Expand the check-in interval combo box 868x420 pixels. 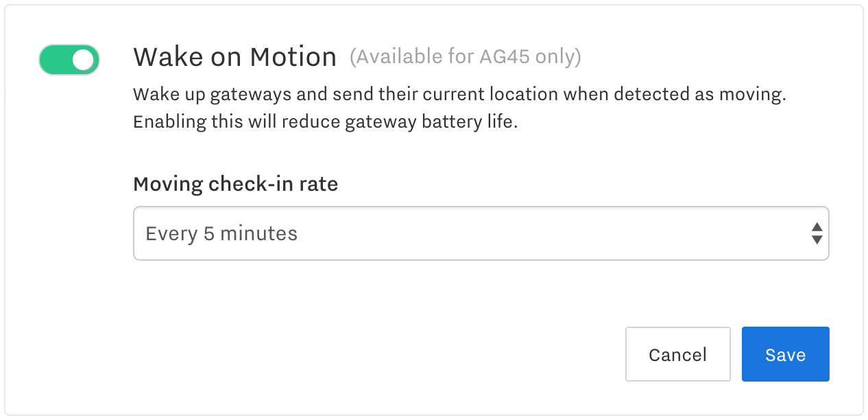pyautogui.click(x=481, y=233)
